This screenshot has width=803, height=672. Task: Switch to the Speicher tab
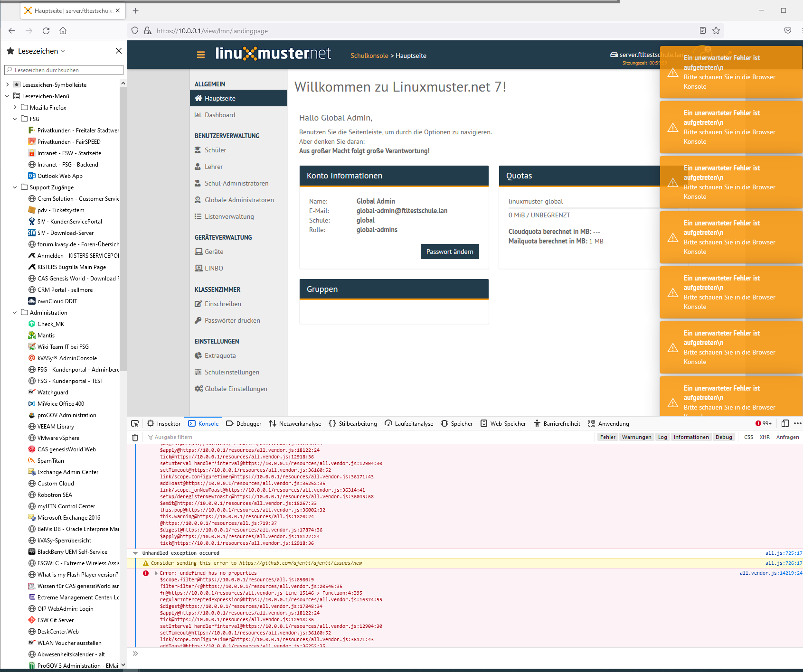point(457,424)
